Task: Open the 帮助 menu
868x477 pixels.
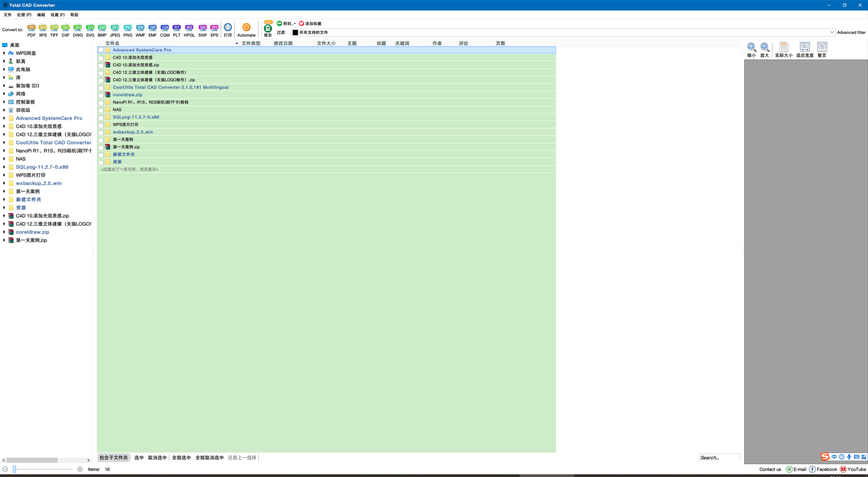Action: tap(74, 15)
